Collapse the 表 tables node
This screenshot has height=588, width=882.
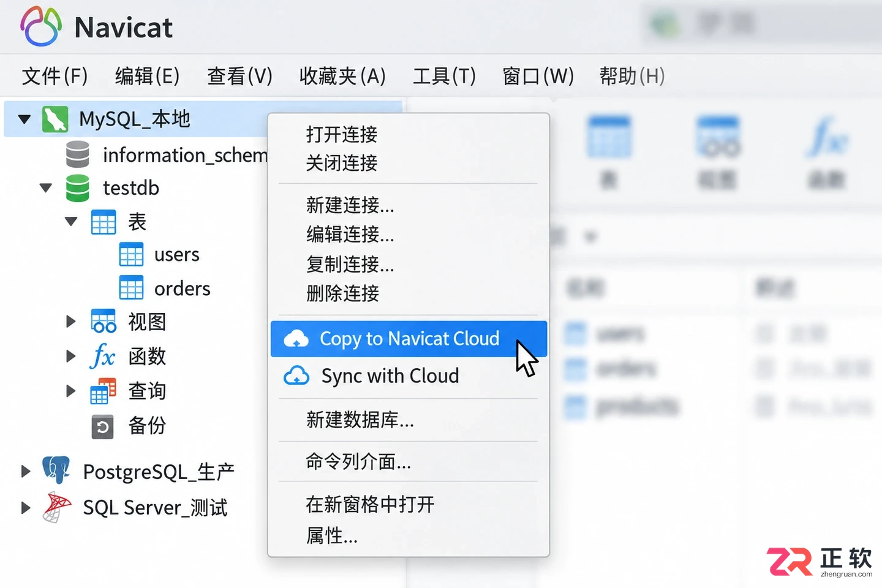tap(71, 221)
